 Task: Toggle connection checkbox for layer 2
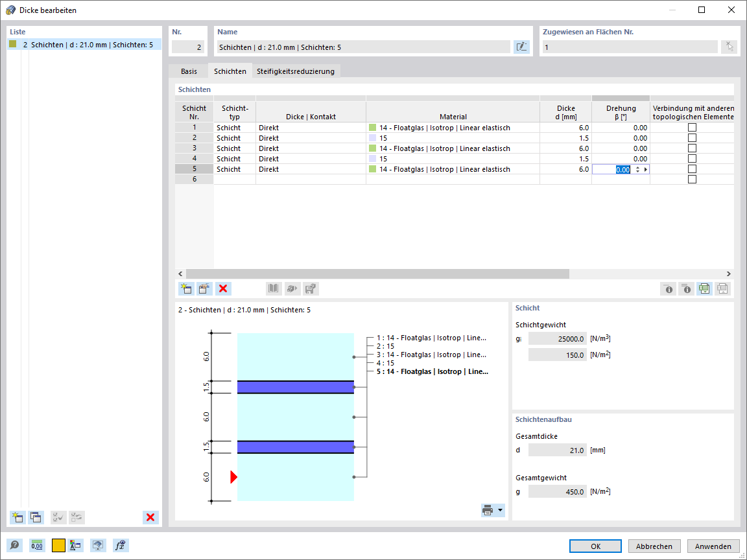pos(693,138)
